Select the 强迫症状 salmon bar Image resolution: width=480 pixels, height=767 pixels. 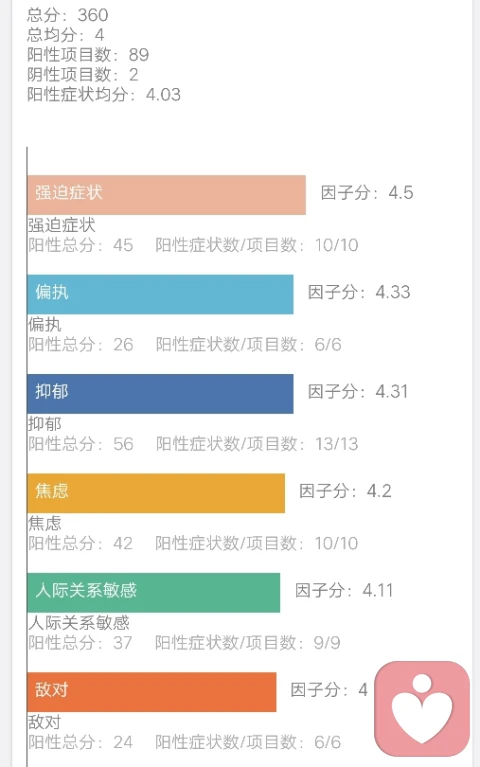pyautogui.click(x=166, y=195)
